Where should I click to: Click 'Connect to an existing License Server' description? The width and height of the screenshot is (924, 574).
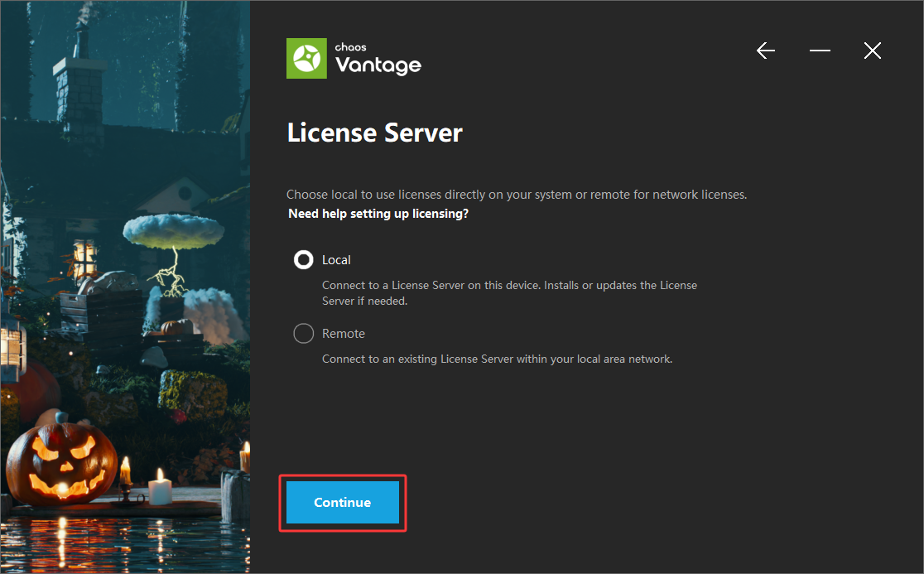497,359
